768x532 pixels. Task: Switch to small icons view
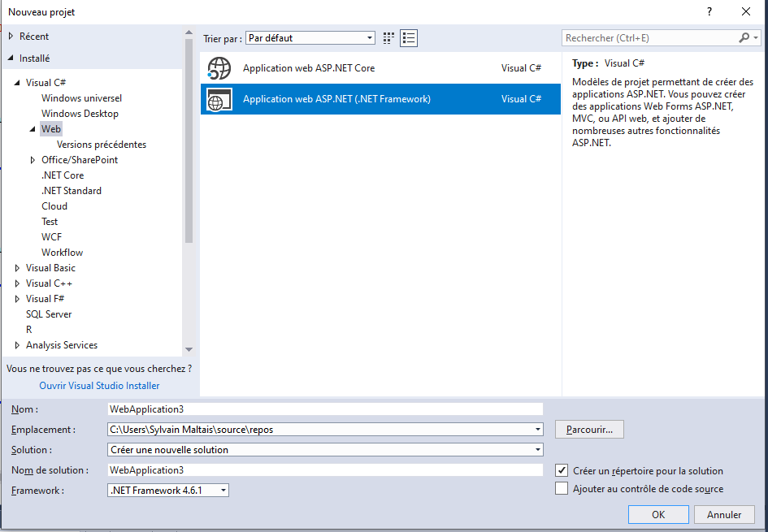click(388, 38)
